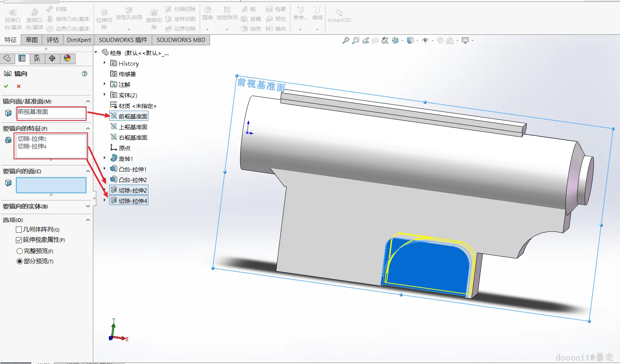Enable the 几何体阵列 checkbox
The height and width of the screenshot is (364, 620).
click(x=19, y=230)
